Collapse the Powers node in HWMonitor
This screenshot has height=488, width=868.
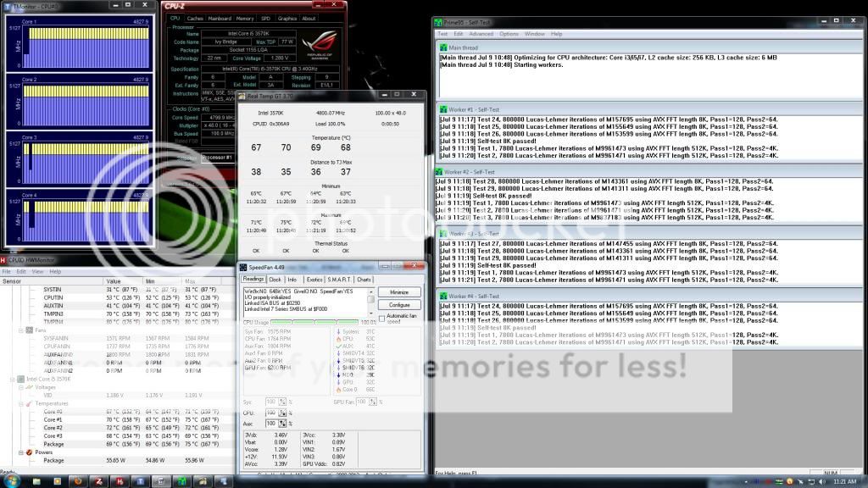tap(21, 452)
